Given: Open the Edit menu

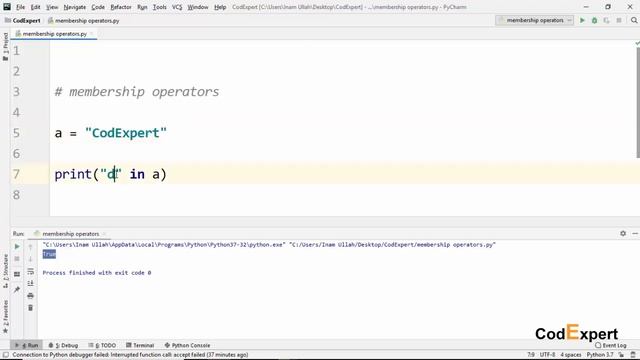Looking at the screenshot, I should (x=36, y=7).
